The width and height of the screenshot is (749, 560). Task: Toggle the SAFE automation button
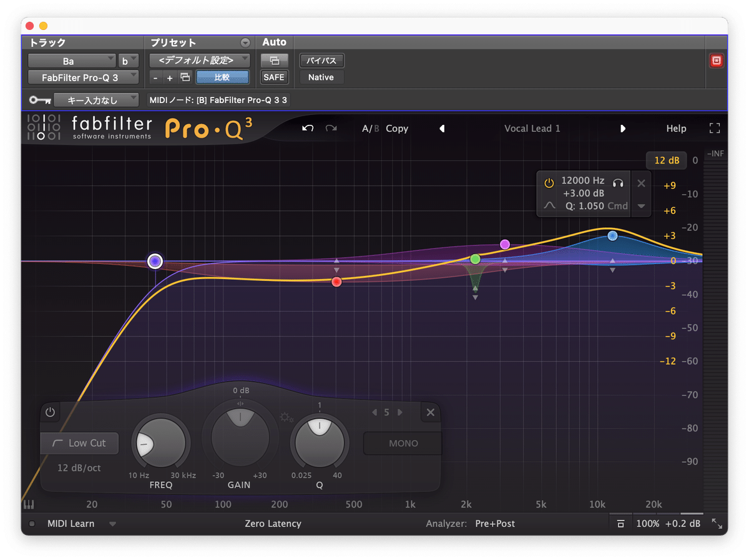[x=274, y=77]
